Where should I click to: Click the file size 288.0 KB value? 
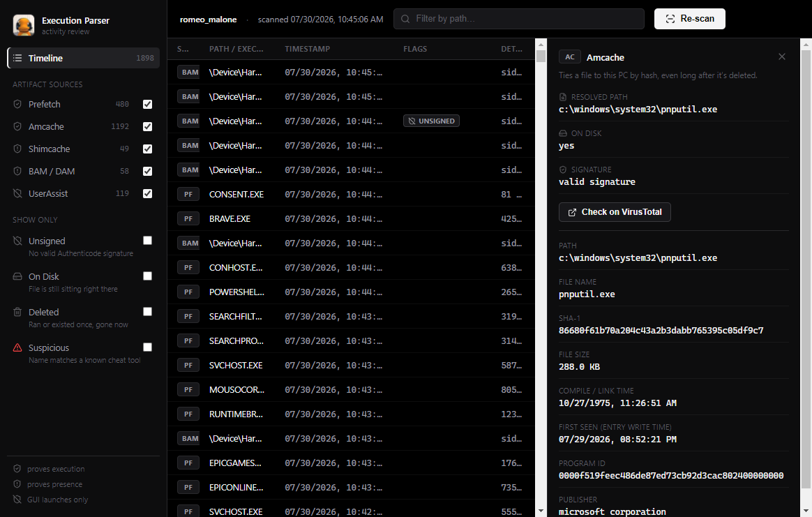tap(579, 366)
